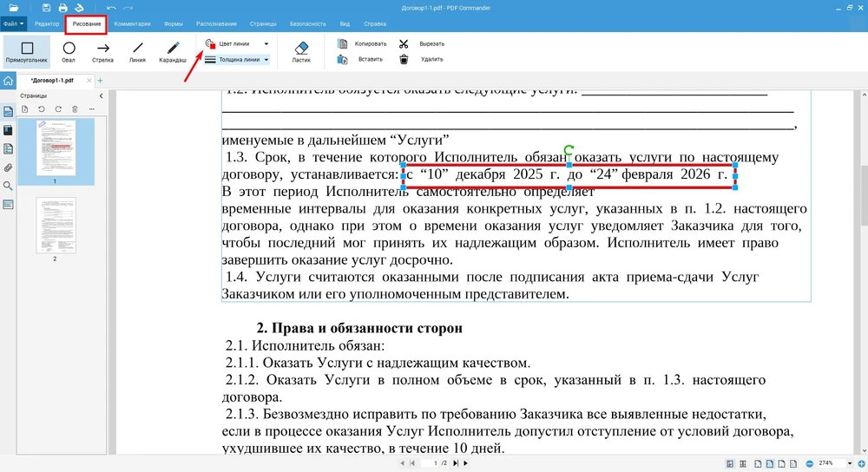
Task: Collapse the Страницы panel
Action: pos(101,95)
